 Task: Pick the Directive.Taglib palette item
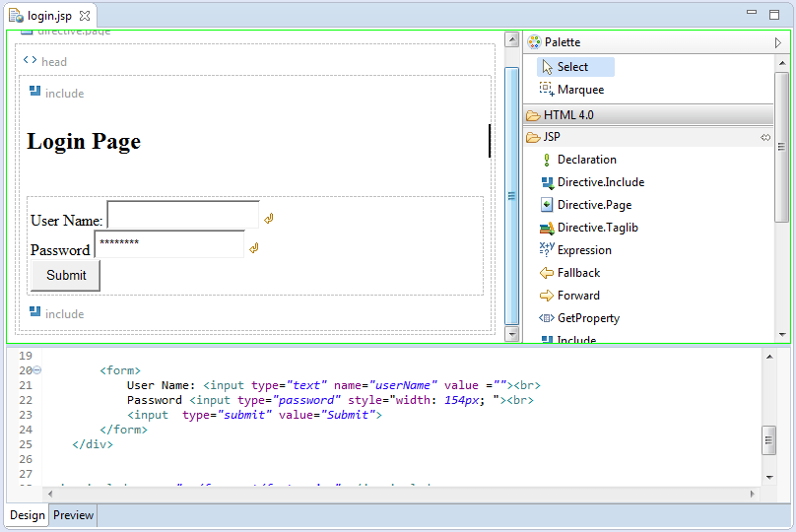(588, 228)
